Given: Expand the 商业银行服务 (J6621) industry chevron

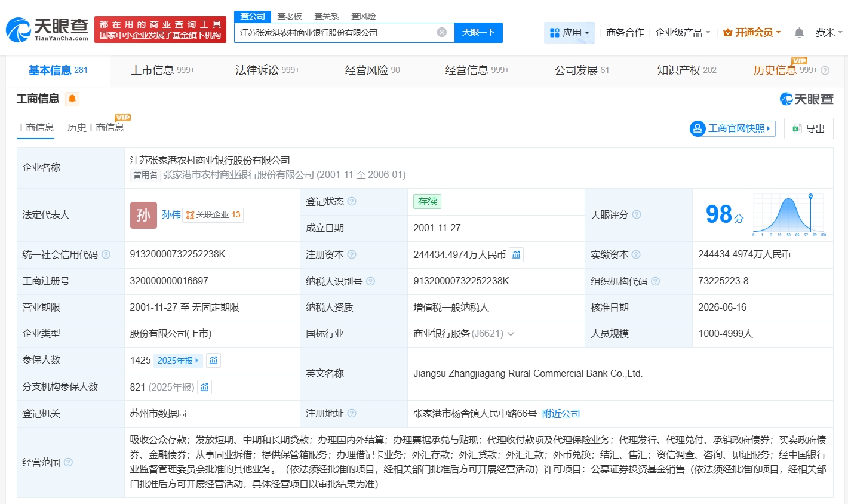Looking at the screenshot, I should pos(511,334).
